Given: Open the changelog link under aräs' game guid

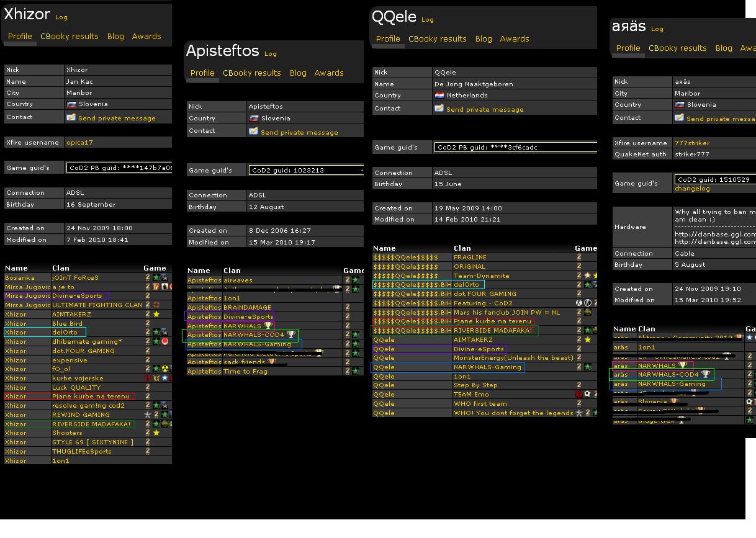Looking at the screenshot, I should [692, 189].
